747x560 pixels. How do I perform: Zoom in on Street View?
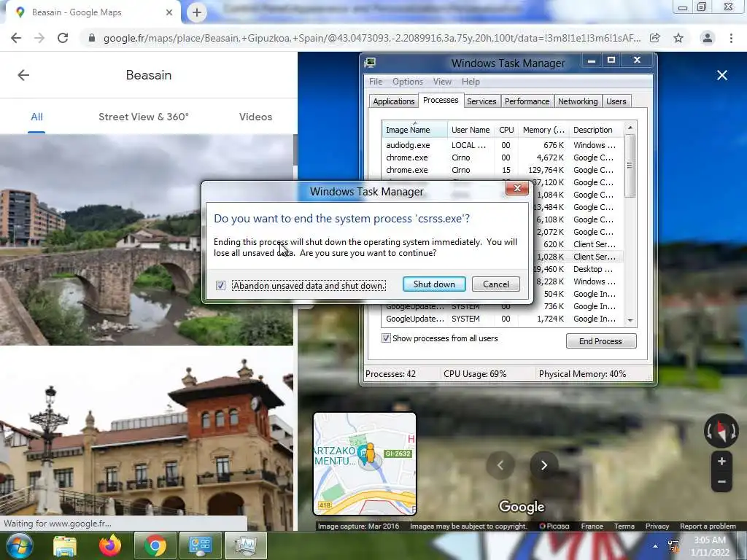click(721, 462)
